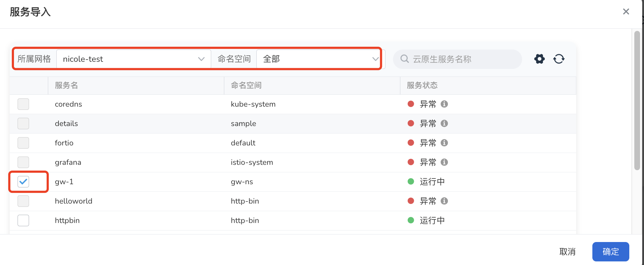Click the 确定 button
This screenshot has width=644, height=265.
point(611,252)
